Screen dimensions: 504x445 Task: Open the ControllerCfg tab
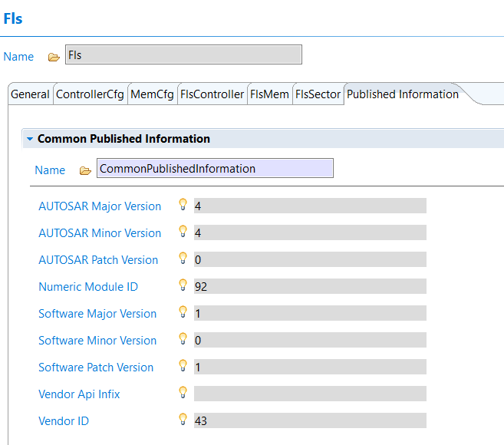(90, 94)
